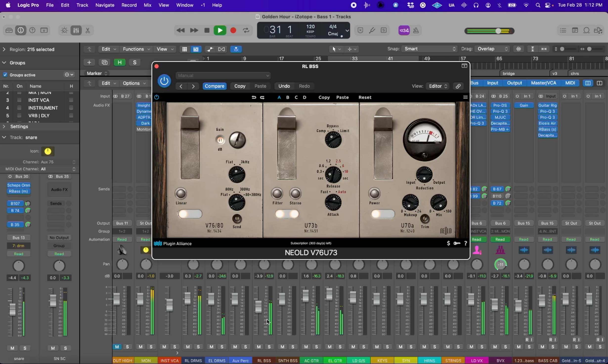The height and width of the screenshot is (364, 608).
Task: Click the NEOLD Reset button
Action: [x=365, y=97]
